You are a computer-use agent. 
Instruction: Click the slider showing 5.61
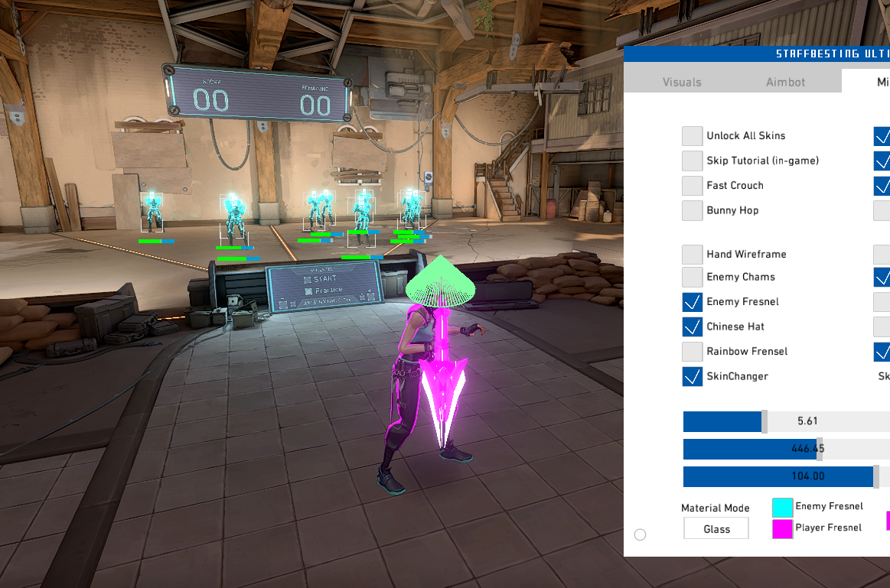786,421
